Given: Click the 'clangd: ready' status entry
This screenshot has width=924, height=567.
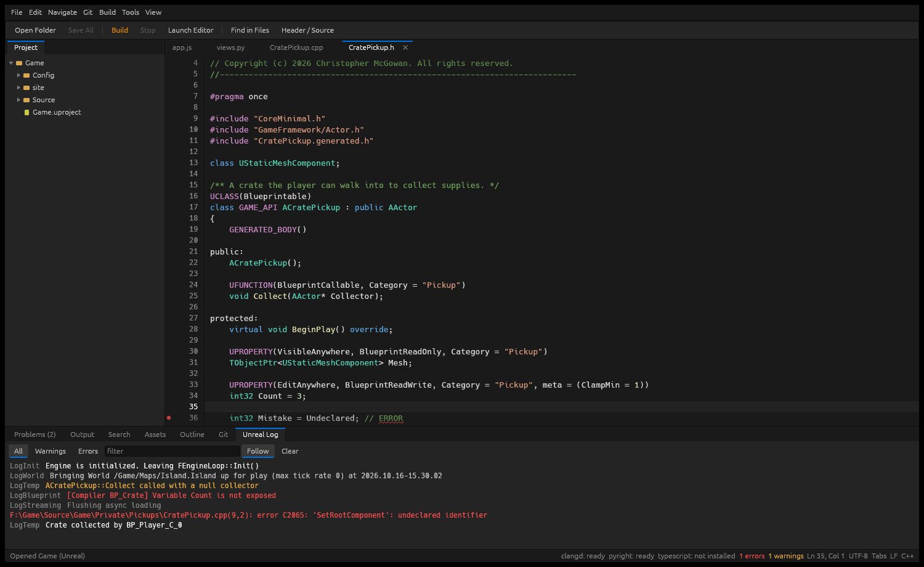Looking at the screenshot, I should [583, 556].
